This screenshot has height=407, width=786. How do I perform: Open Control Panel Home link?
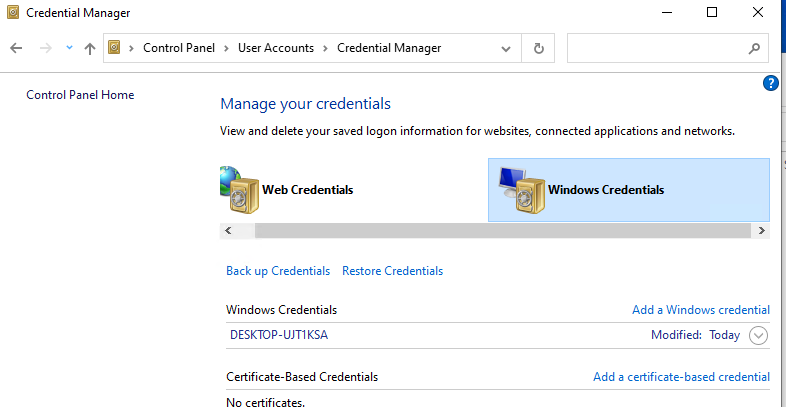(80, 95)
